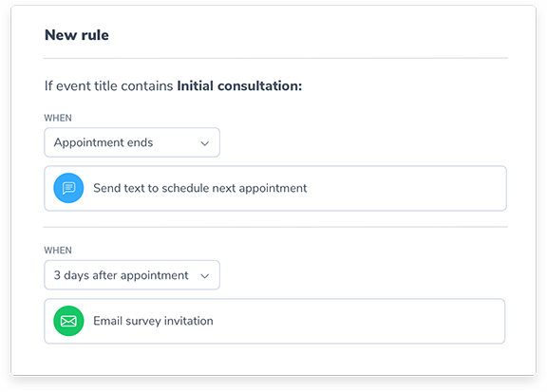Click the bold "Initial consultation:" text

239,85
